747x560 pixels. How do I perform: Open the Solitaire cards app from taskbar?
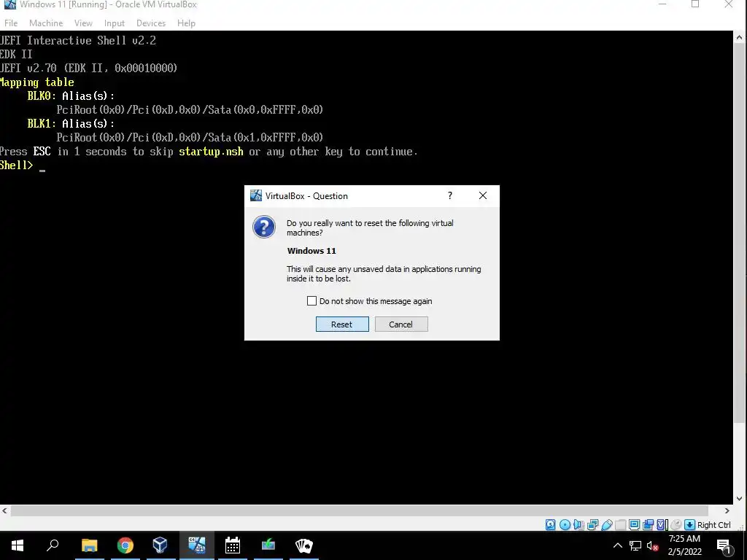pyautogui.click(x=304, y=545)
